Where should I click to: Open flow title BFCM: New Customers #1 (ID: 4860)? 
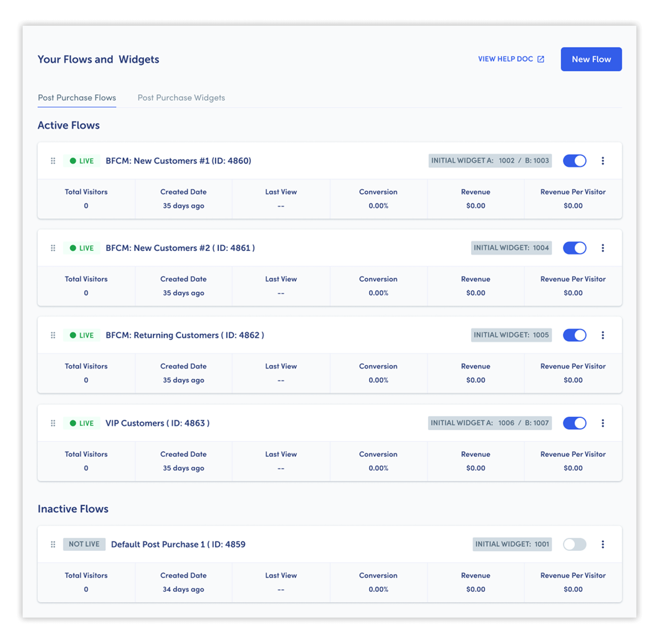[178, 161]
